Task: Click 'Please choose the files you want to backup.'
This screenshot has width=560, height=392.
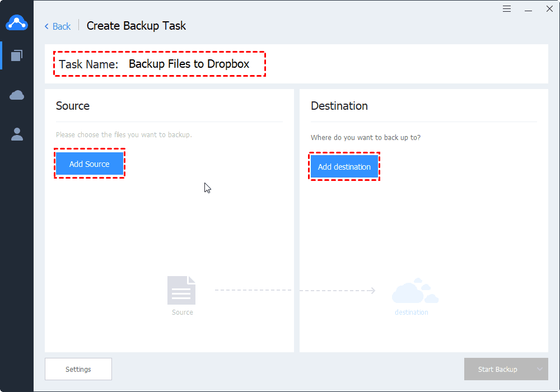Action: point(124,135)
